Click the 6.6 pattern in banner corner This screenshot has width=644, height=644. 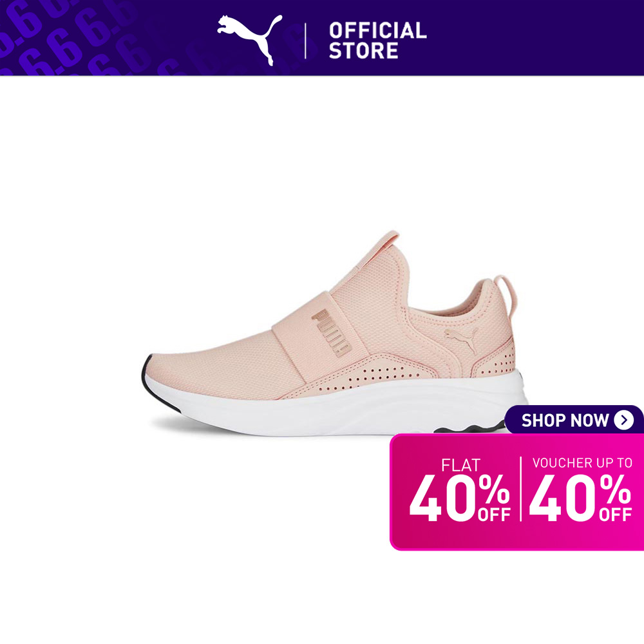70,37
